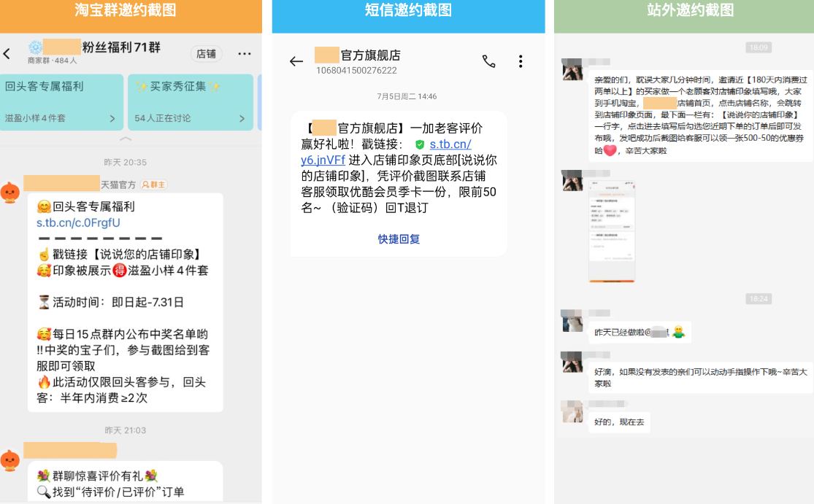Select the 站外邀约截图 header tab
The height and width of the screenshot is (504, 814).
tap(684, 10)
